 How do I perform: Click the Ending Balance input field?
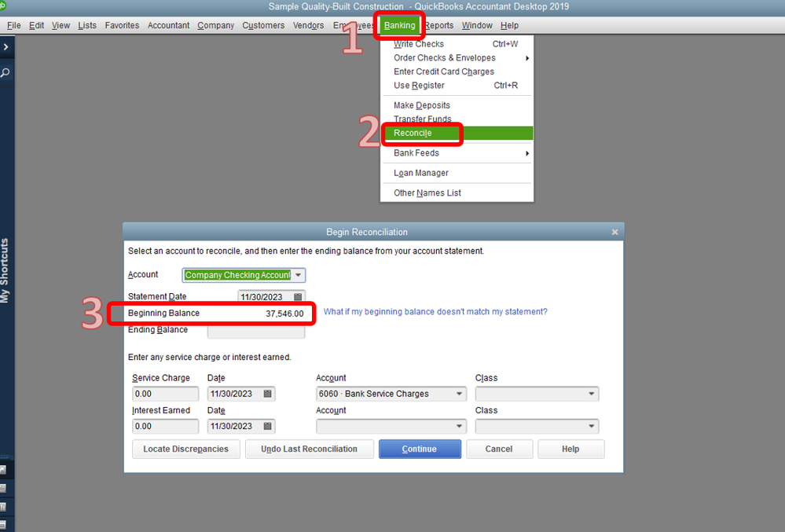[256, 332]
